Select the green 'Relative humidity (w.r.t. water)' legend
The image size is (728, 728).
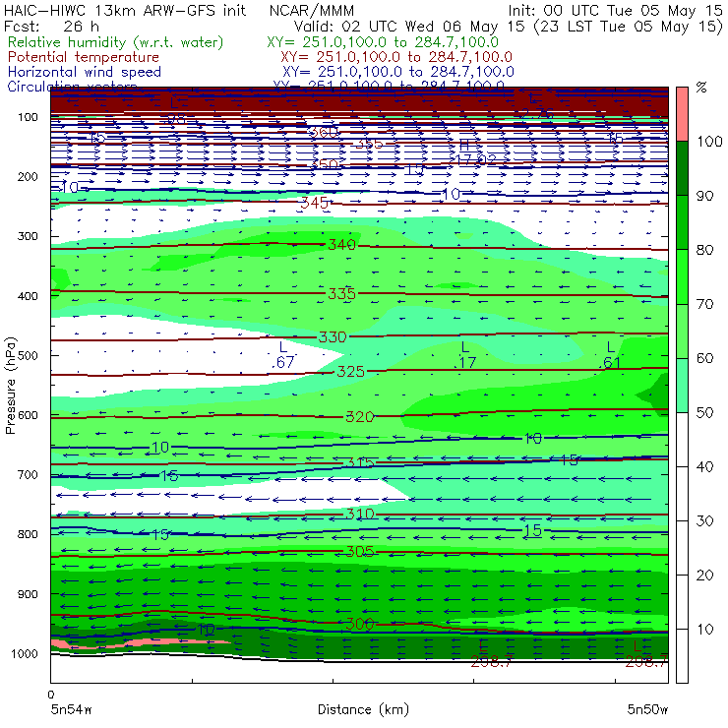tap(116, 42)
